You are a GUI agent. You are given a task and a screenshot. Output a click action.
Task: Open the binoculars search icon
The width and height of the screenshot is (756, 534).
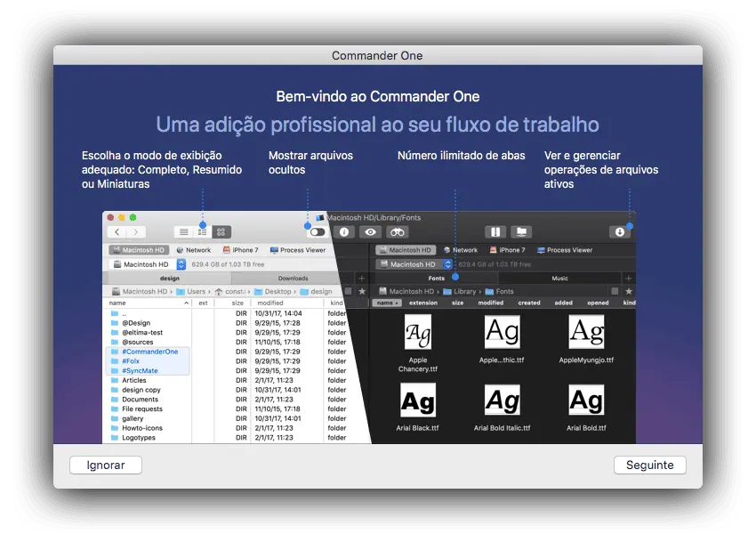tap(398, 232)
